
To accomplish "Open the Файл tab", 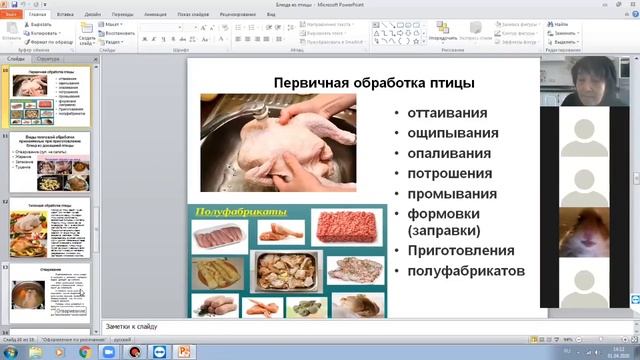I will pos(11,14).
